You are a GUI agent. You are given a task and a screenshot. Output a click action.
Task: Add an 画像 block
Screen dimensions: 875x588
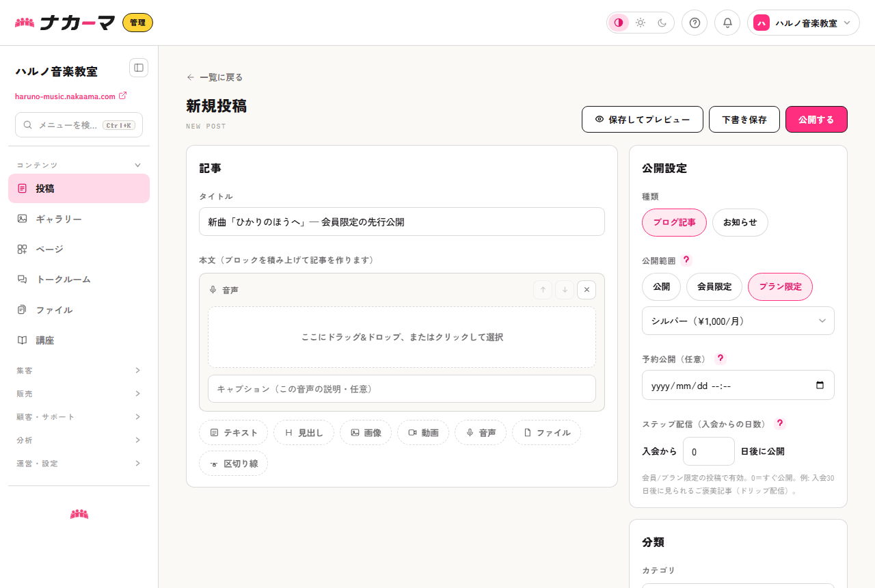(366, 433)
